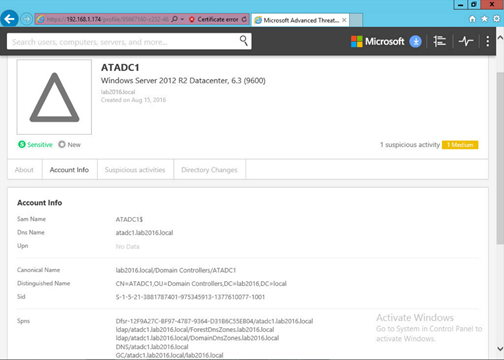
Task: Click the Sid value S-1-5-21
Action: 190,297
